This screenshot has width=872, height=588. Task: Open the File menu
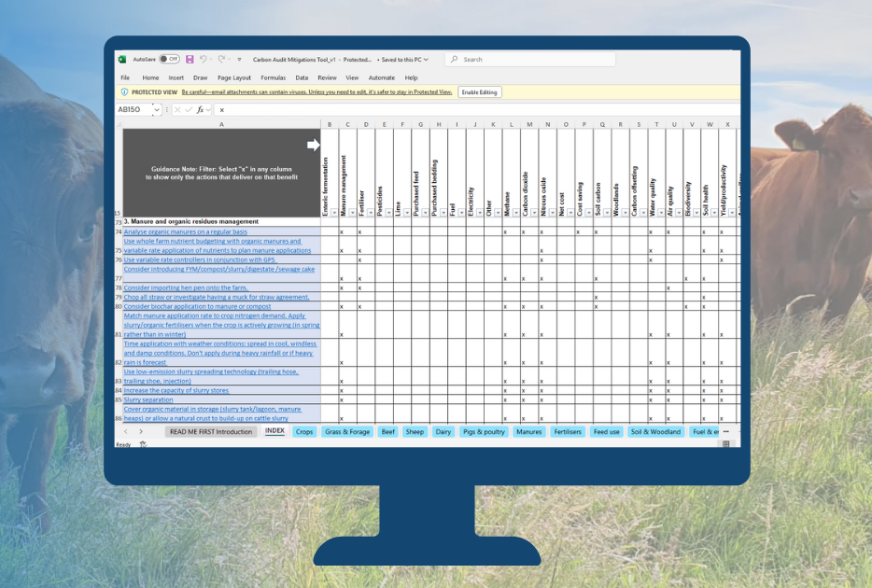point(125,77)
